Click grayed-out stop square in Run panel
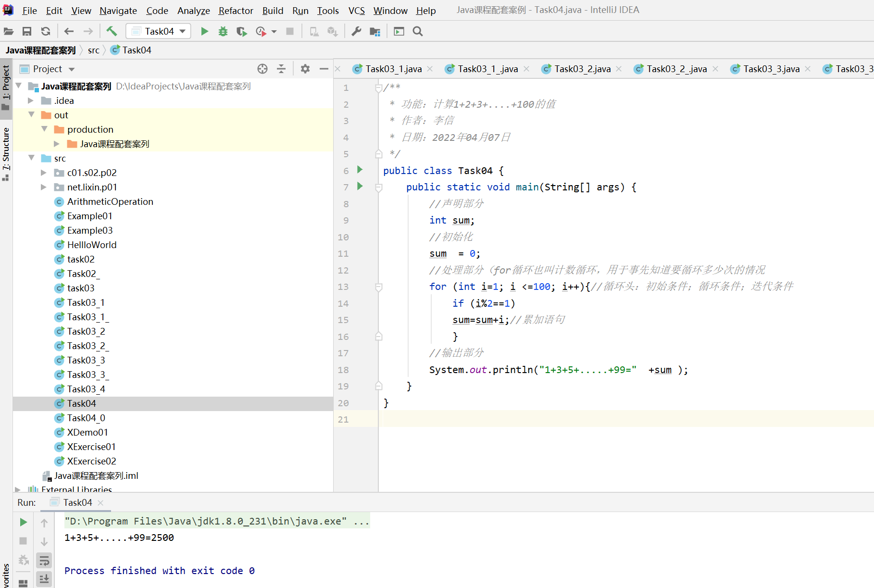The height and width of the screenshot is (588, 874). [23, 541]
